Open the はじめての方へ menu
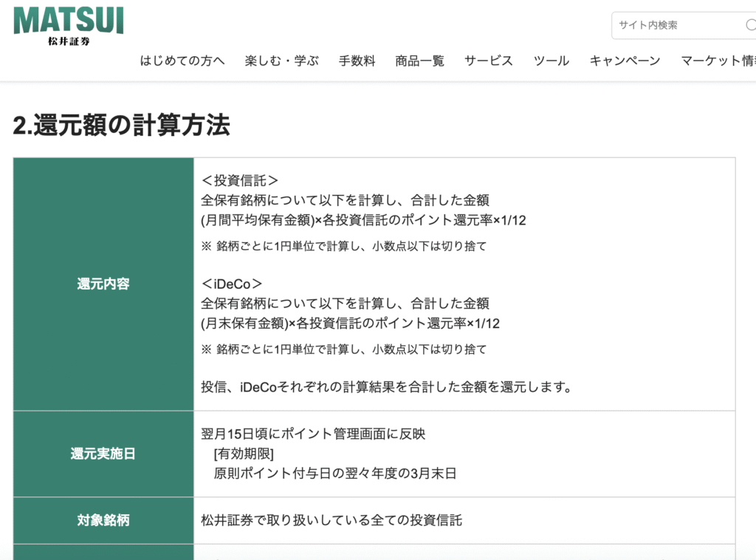The width and height of the screenshot is (756, 560). pyautogui.click(x=182, y=61)
